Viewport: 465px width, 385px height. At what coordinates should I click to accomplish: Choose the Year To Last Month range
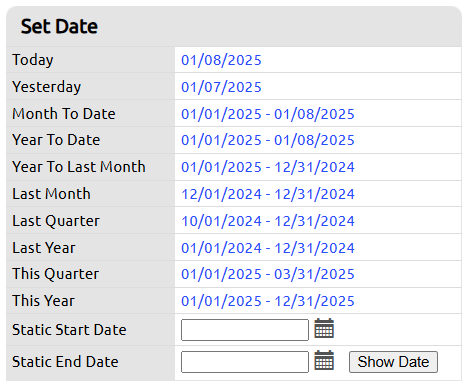[x=268, y=167]
